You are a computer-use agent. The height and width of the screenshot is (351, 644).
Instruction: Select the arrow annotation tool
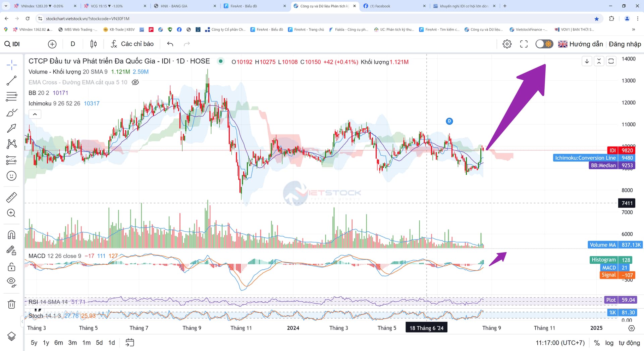[11, 128]
